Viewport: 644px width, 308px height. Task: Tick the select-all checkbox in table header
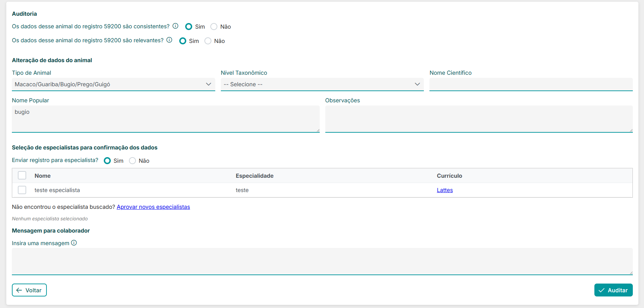(22, 176)
